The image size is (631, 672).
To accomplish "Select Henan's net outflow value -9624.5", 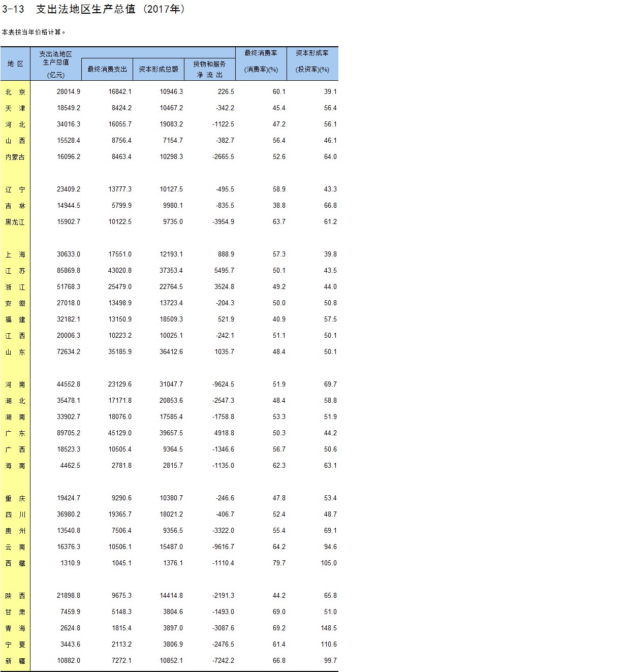I will click(x=223, y=385).
